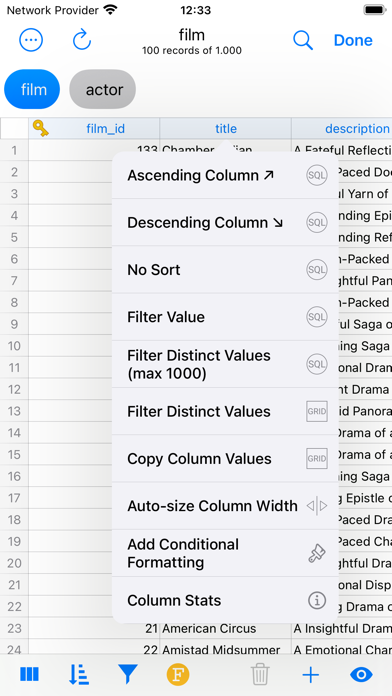The height and width of the screenshot is (696, 392).
Task: Click the film_id cell showing 133
Action: coord(94,150)
